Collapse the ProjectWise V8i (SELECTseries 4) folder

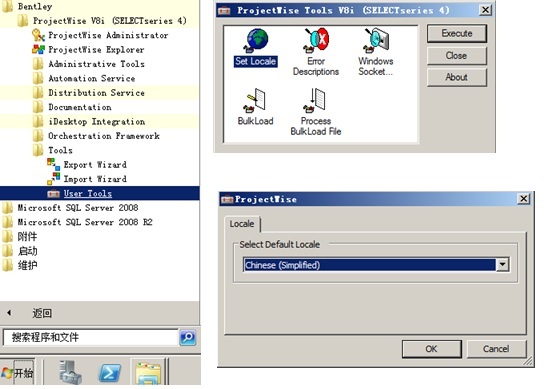click(102, 21)
